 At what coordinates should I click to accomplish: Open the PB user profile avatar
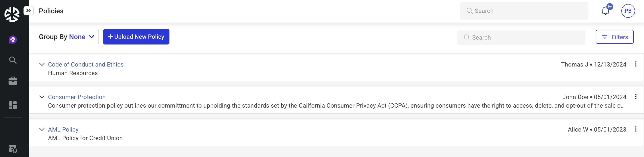pyautogui.click(x=628, y=11)
